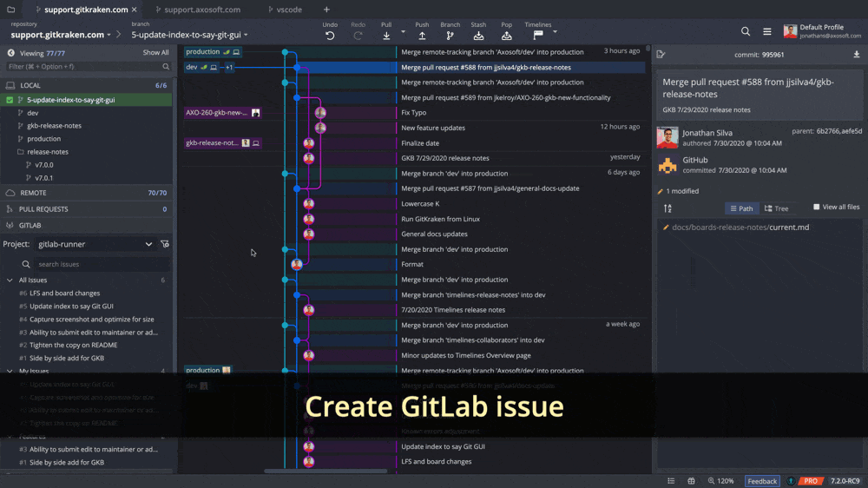This screenshot has width=868, height=488.
Task: Open the search magnifier in top bar
Action: pyautogui.click(x=746, y=31)
